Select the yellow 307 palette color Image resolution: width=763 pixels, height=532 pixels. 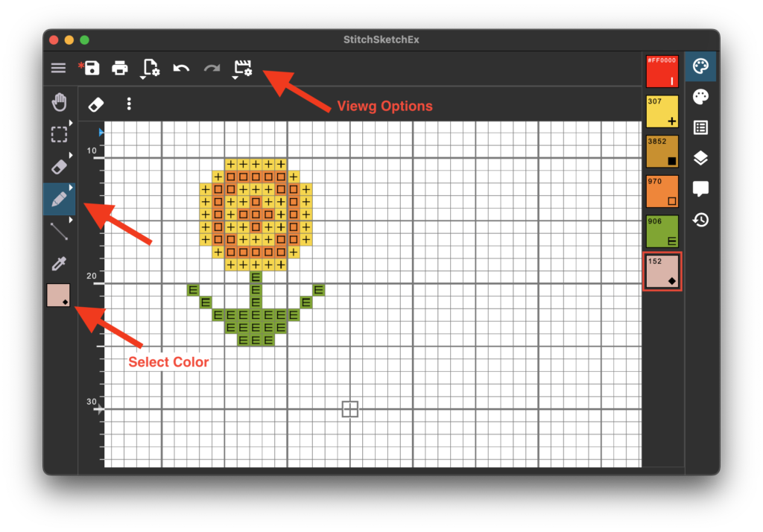coord(662,111)
